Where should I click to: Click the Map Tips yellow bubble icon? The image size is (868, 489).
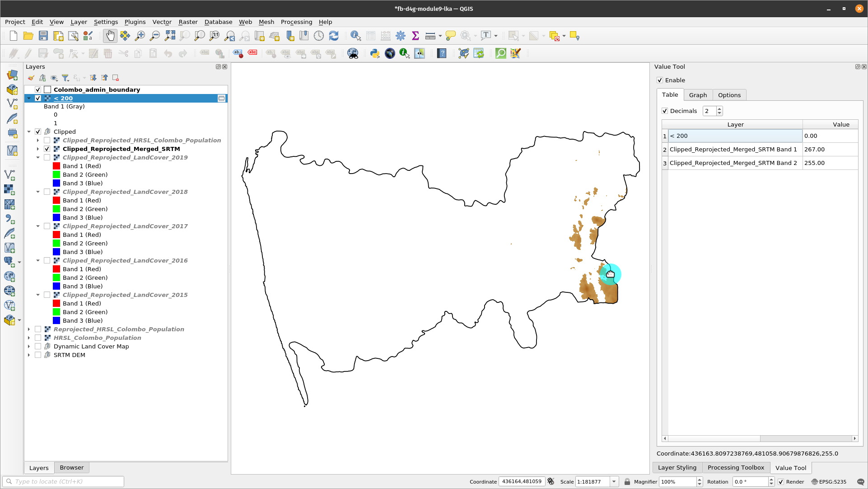click(x=450, y=36)
